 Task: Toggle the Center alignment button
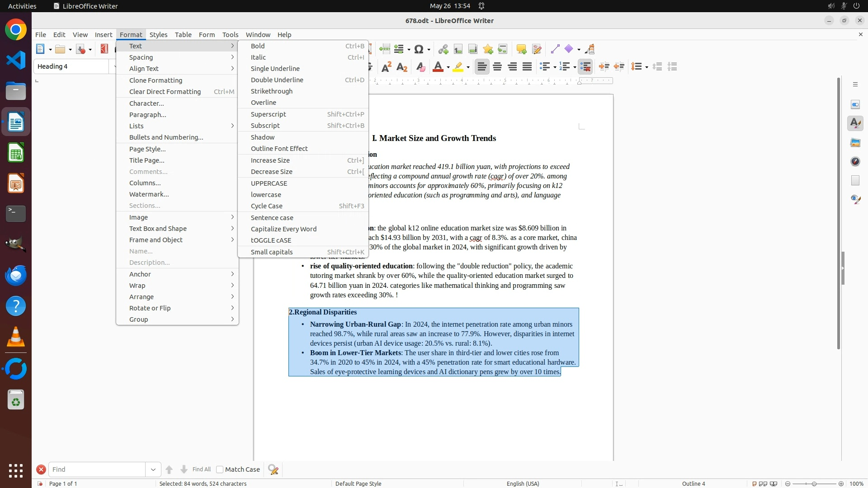[x=497, y=67]
